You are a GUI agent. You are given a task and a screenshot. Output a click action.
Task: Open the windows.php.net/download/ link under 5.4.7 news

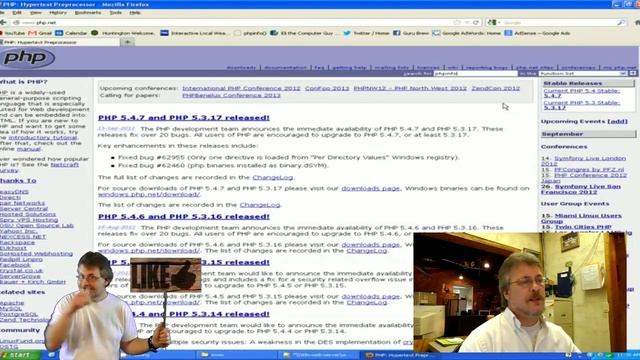coord(149,194)
